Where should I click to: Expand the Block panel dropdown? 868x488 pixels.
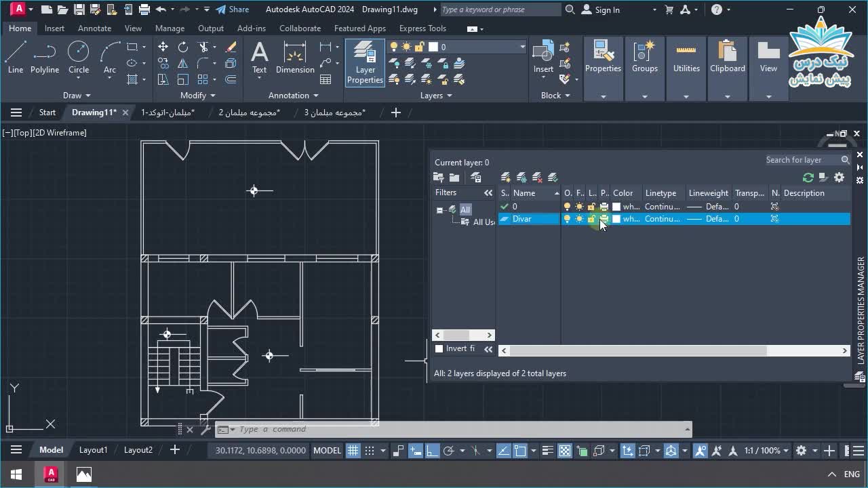point(555,96)
